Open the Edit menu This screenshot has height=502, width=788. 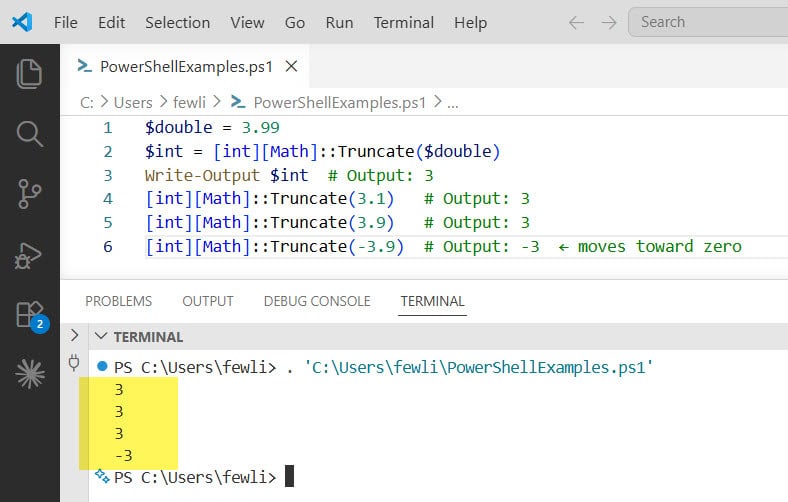112,23
